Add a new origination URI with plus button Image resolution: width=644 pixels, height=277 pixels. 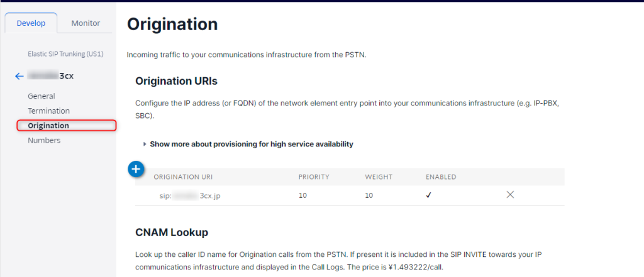point(136,169)
